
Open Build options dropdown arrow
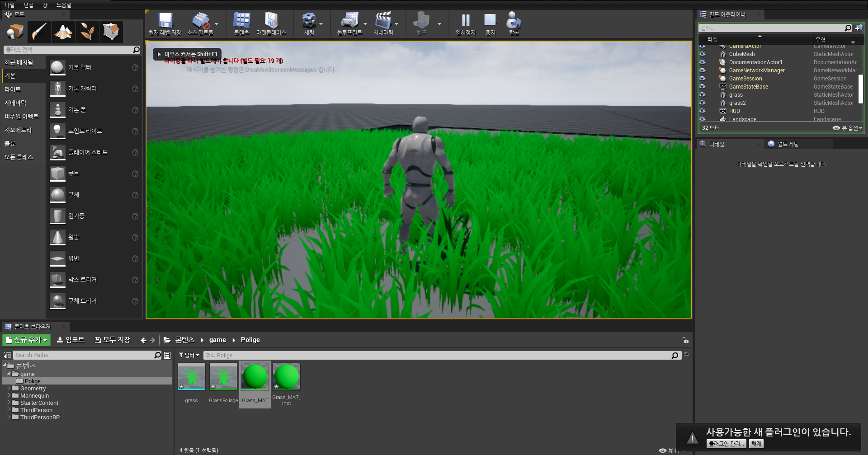(439, 24)
